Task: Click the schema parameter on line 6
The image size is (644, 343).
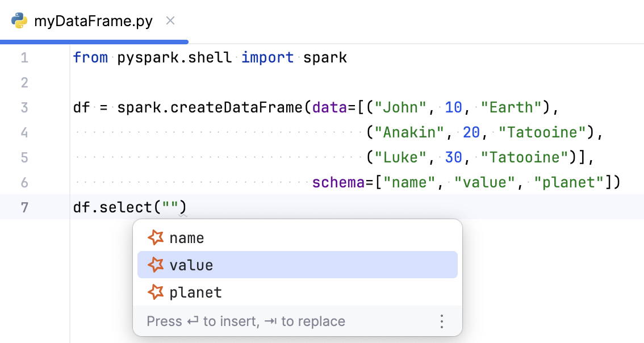Action: point(338,182)
